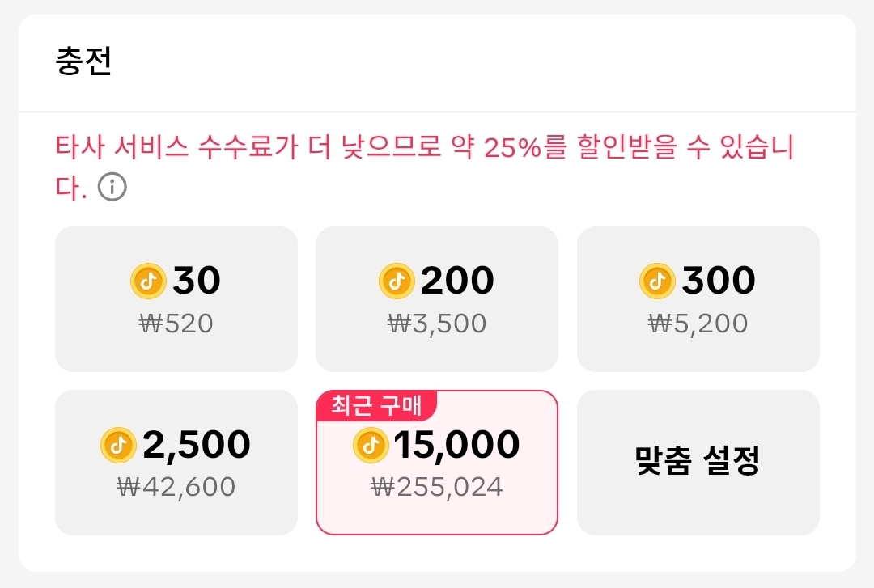Pick the highlighted 15,000 coin package
Screen dimensions: 874x588
pyautogui.click(x=437, y=462)
